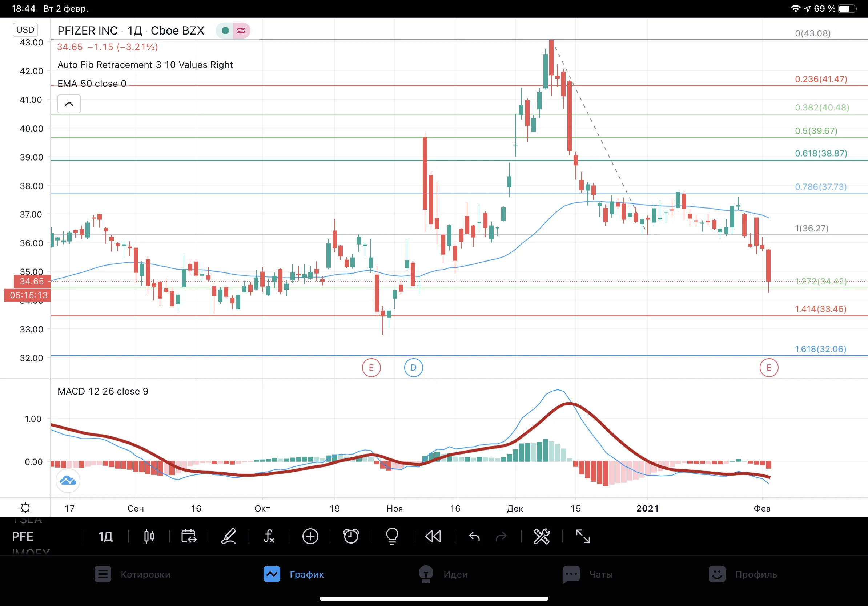
Task: Enter fullscreen chart mode
Action: pos(583,536)
